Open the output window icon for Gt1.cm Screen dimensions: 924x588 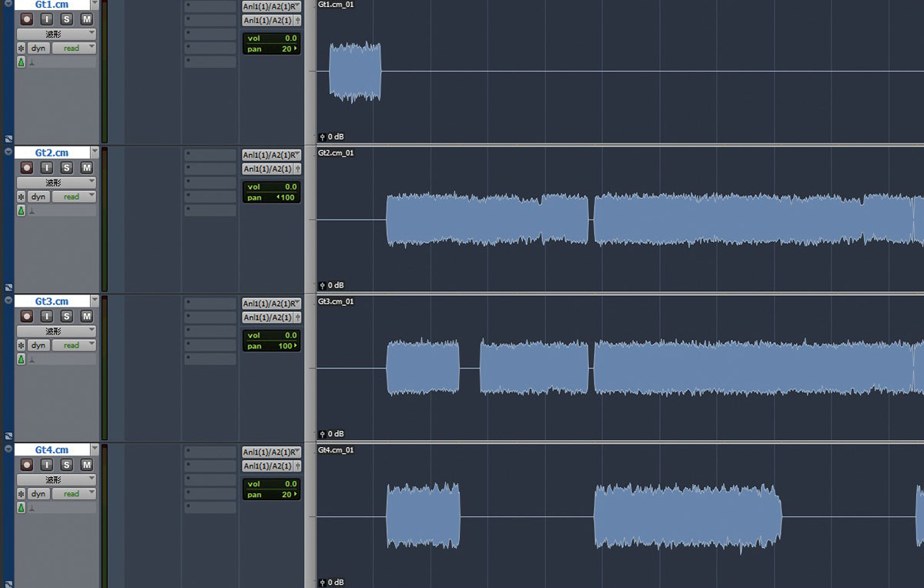pyautogui.click(x=298, y=20)
